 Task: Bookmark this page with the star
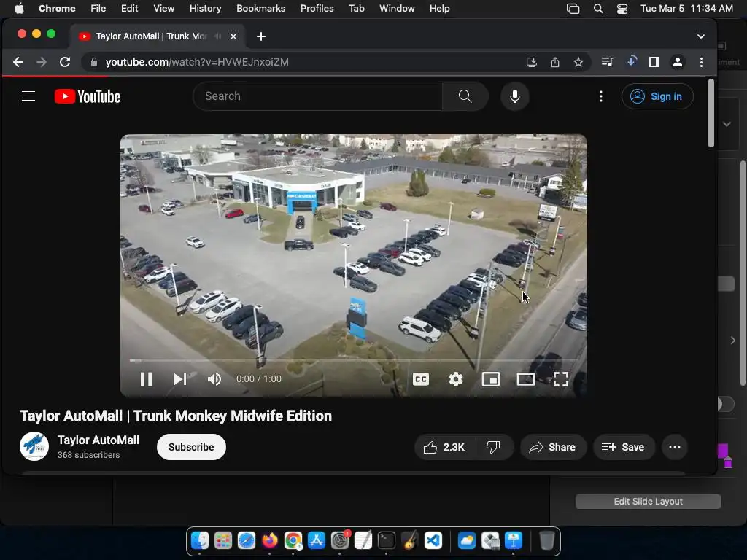tap(578, 62)
